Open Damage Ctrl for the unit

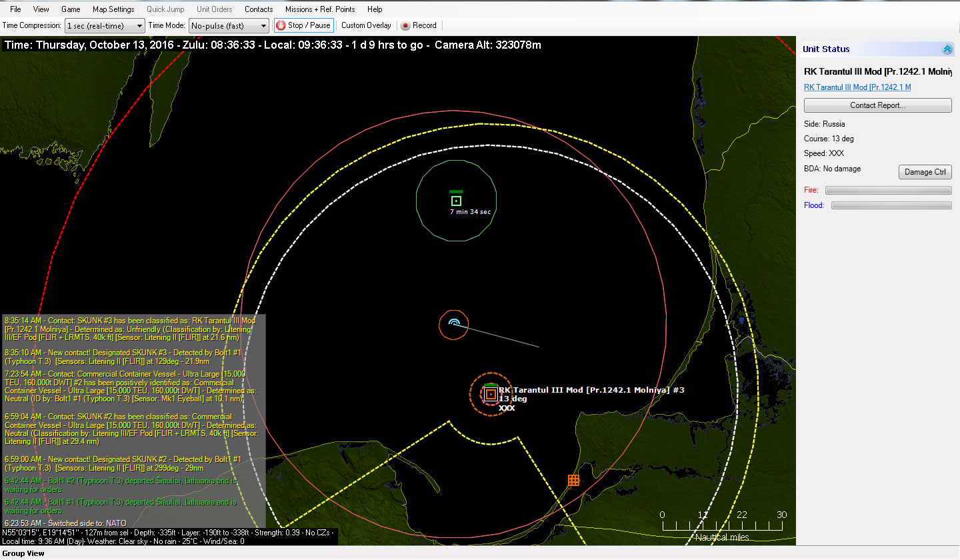[925, 172]
